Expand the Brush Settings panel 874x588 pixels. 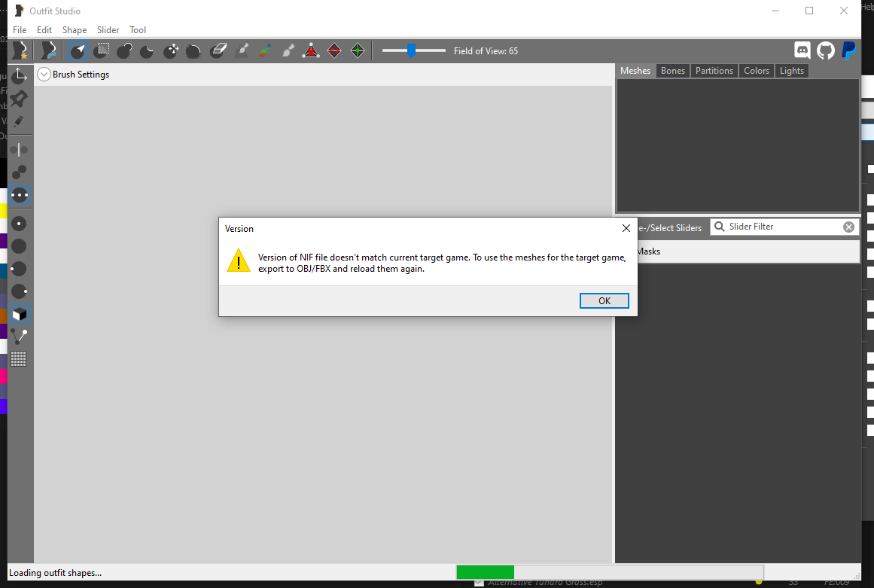pyautogui.click(x=44, y=74)
